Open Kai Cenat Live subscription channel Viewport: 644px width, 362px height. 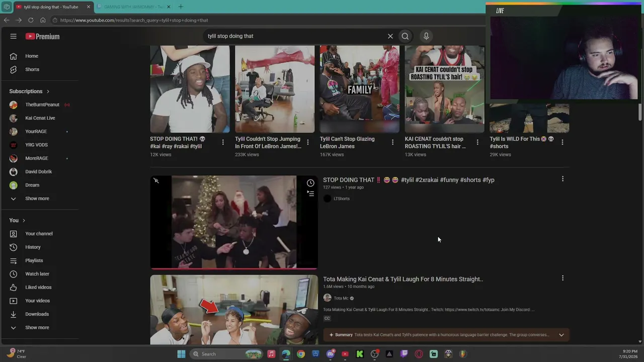(40, 118)
